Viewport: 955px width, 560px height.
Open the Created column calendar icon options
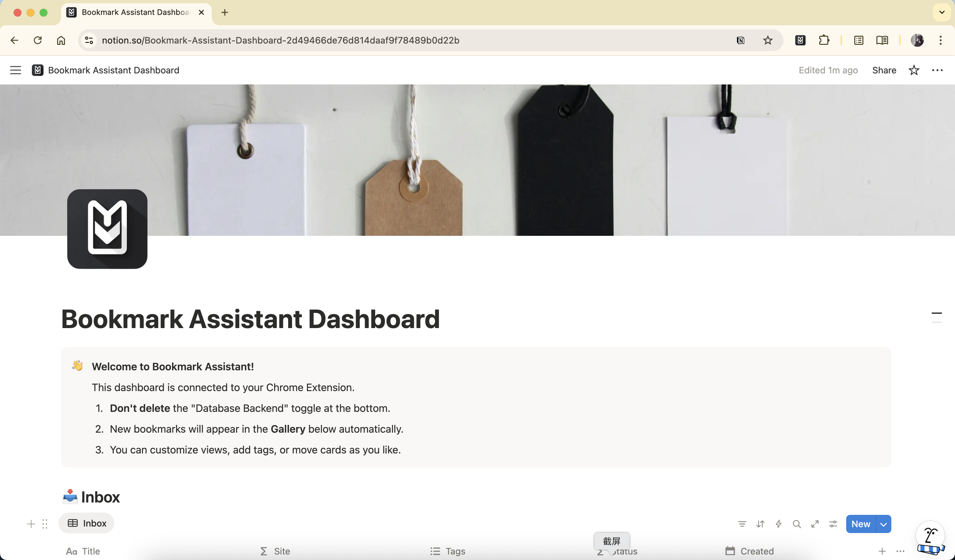[x=730, y=551]
